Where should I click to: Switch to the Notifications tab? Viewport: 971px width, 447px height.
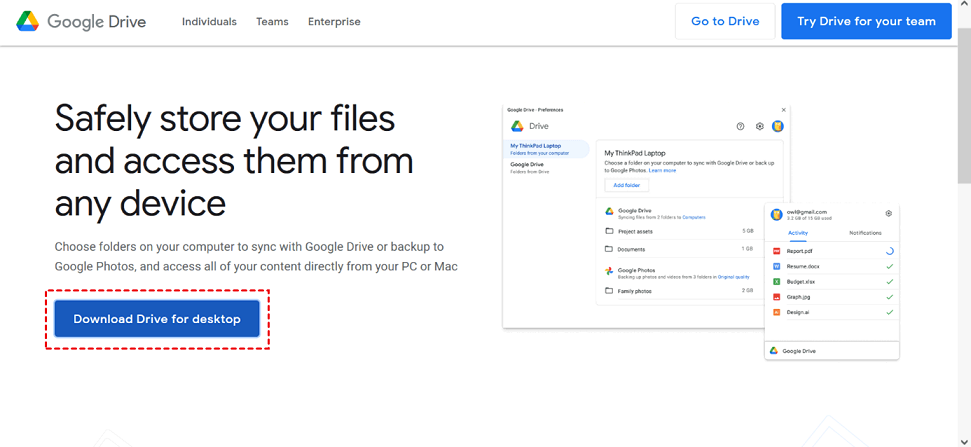point(865,233)
